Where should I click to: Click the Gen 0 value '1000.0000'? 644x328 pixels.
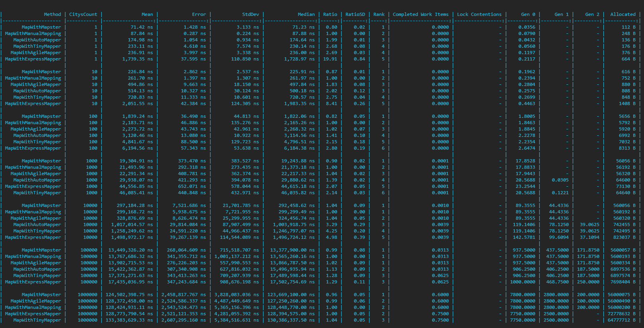click(x=523, y=282)
